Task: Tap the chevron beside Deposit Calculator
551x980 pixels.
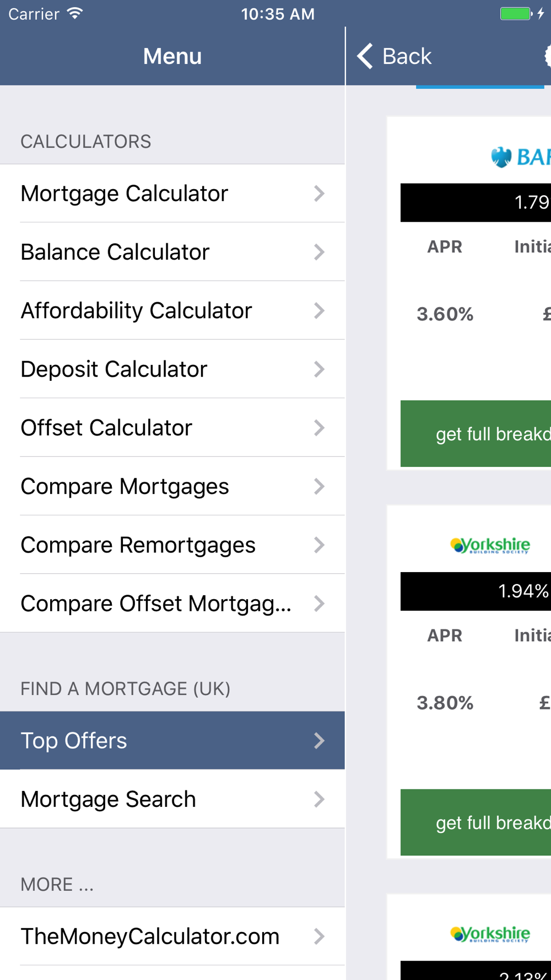Action: 319,369
